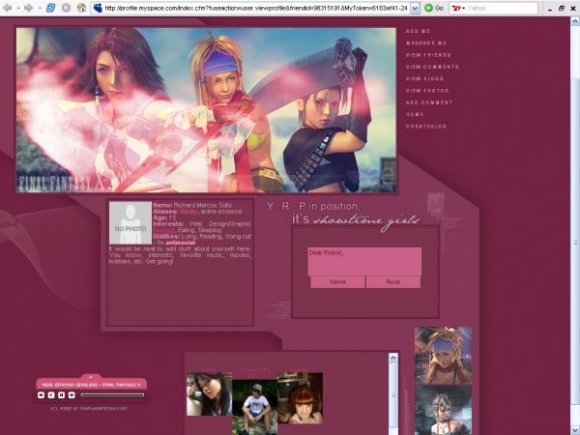Open the Message Me link
The height and width of the screenshot is (435, 580).
click(x=426, y=43)
